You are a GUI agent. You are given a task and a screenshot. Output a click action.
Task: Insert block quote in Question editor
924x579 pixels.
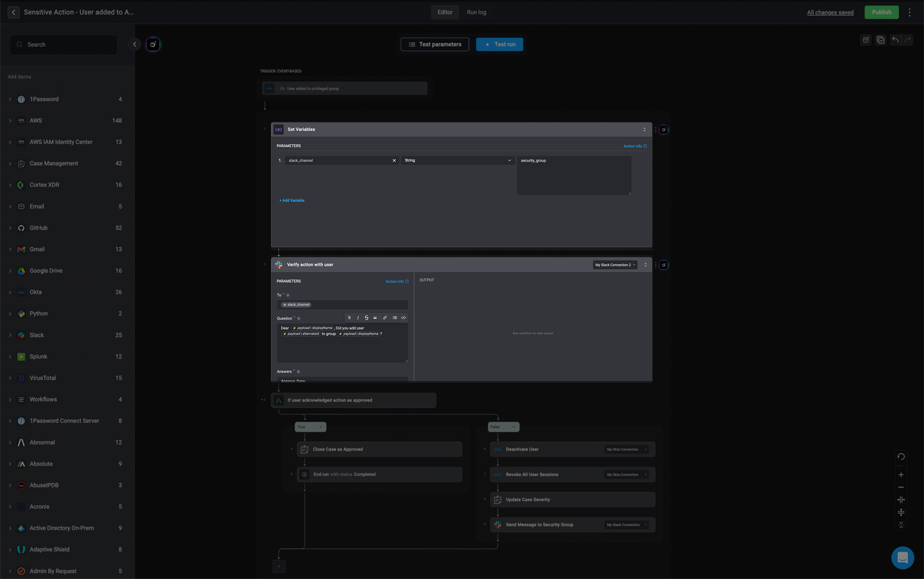[x=375, y=318]
